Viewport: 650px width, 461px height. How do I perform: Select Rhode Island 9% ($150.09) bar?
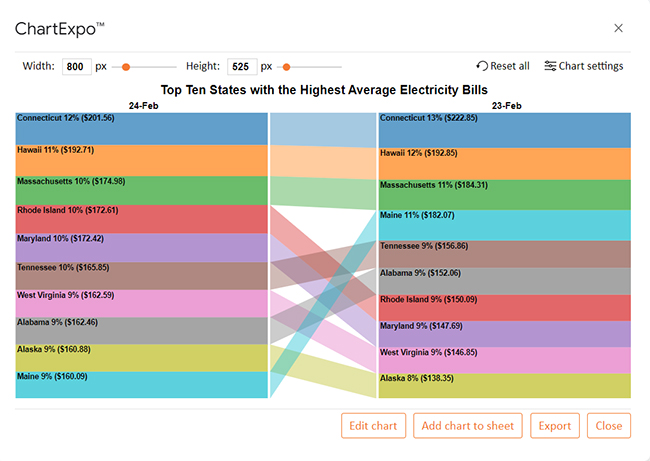coord(505,308)
